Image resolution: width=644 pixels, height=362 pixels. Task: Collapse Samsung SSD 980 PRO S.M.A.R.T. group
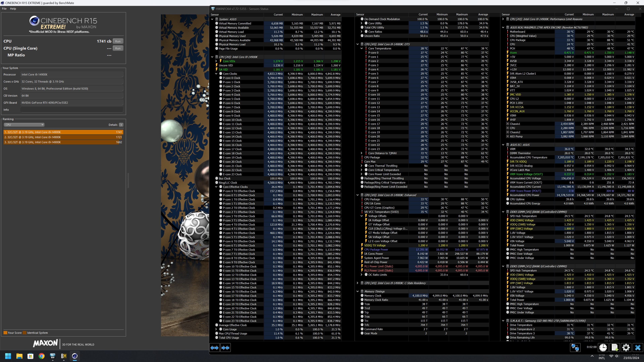[503, 321]
